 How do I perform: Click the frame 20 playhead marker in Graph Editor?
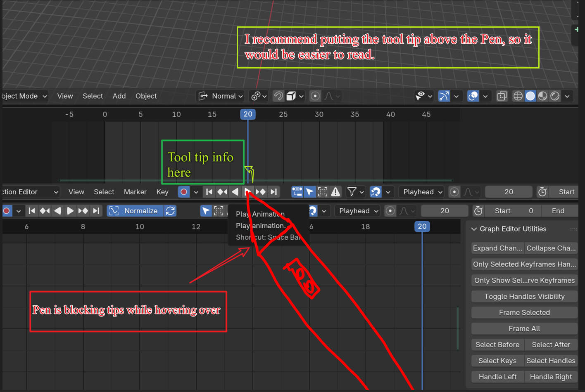pyautogui.click(x=422, y=226)
